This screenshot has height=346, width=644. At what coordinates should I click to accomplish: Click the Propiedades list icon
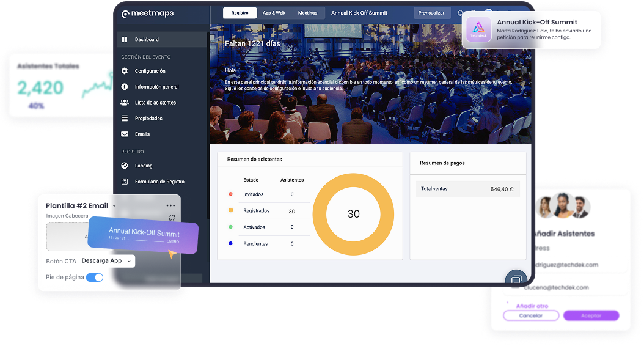point(125,119)
